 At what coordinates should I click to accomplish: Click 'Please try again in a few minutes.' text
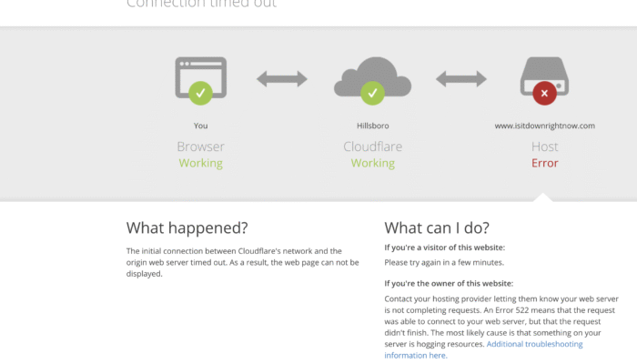tap(444, 262)
